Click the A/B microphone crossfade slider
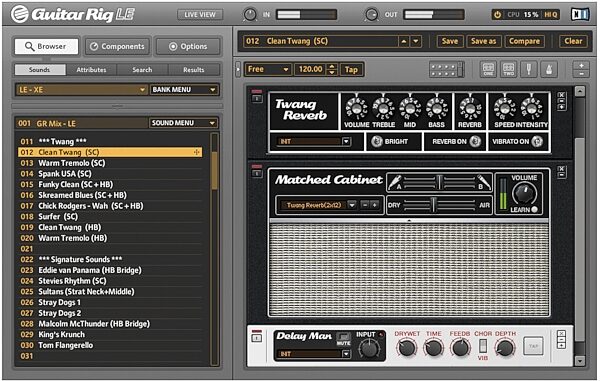Viewport: 600px width, 381px height. click(440, 182)
